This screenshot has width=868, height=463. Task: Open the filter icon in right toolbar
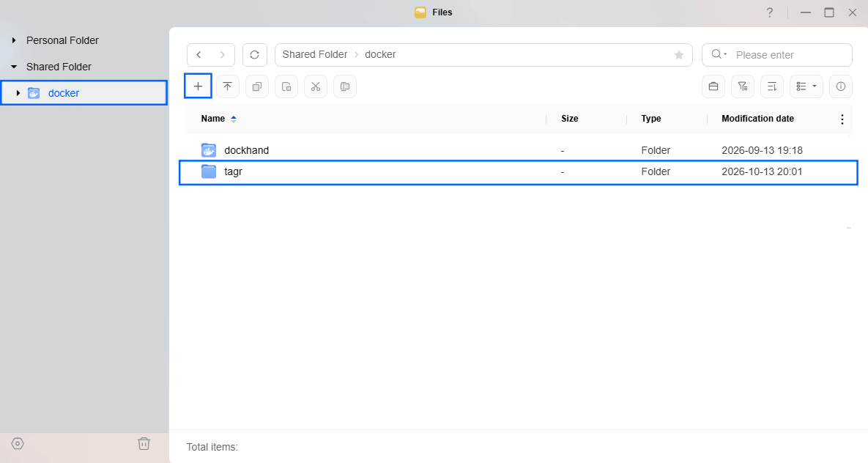[743, 86]
